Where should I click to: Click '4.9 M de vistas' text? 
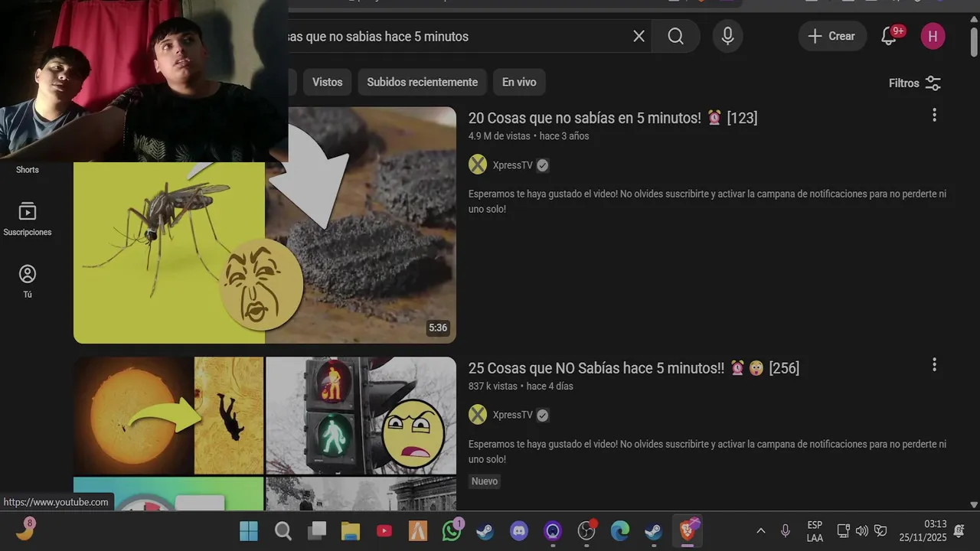[499, 136]
